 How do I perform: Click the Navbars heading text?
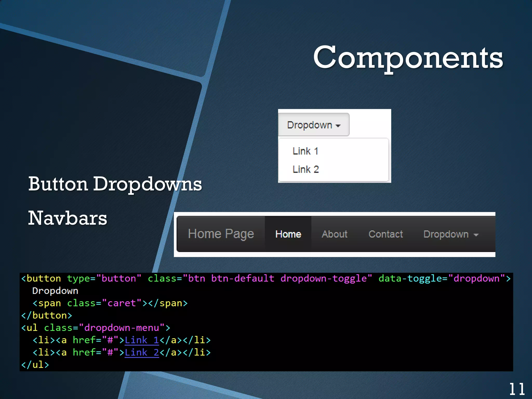(68, 218)
